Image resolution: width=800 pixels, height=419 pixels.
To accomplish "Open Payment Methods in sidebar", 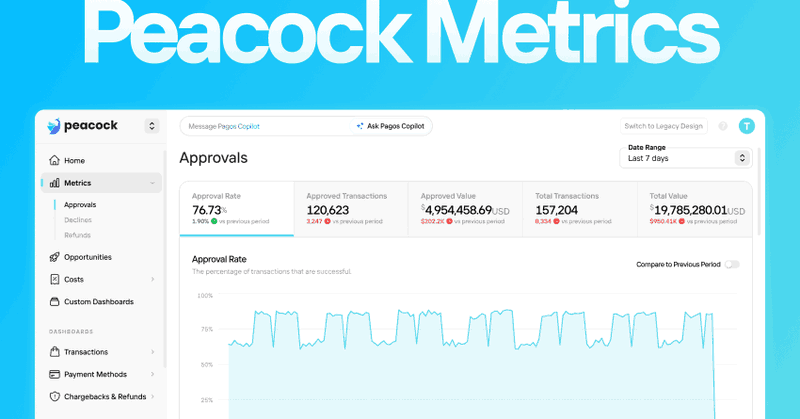I will (101, 375).
